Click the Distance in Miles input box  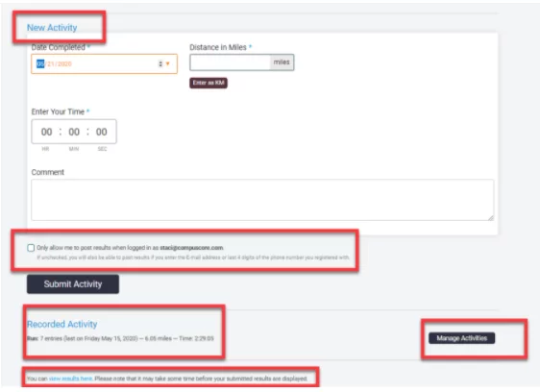[x=230, y=62]
